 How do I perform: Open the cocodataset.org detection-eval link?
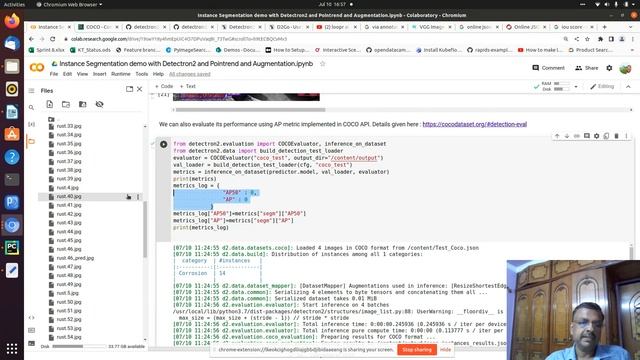pyautogui.click(x=474, y=124)
